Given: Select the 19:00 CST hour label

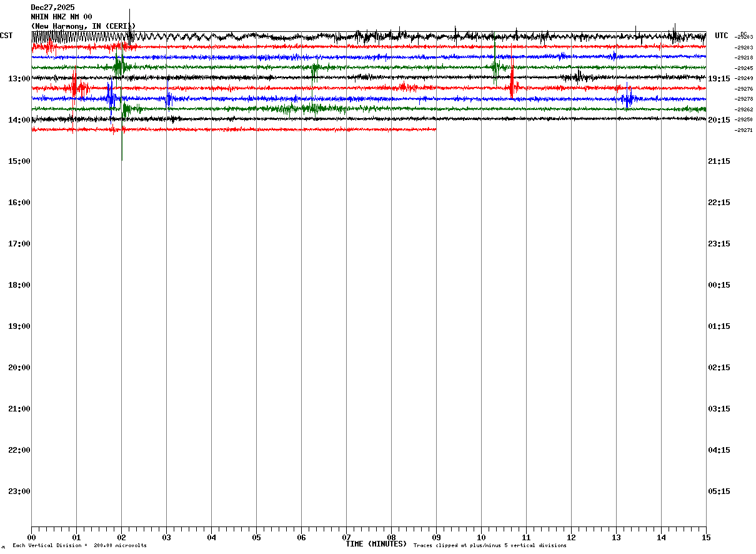Looking at the screenshot, I should click(x=19, y=326).
